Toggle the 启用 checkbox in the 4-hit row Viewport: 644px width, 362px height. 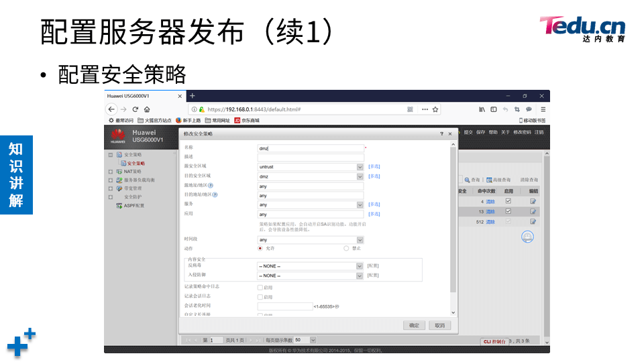tap(508, 201)
